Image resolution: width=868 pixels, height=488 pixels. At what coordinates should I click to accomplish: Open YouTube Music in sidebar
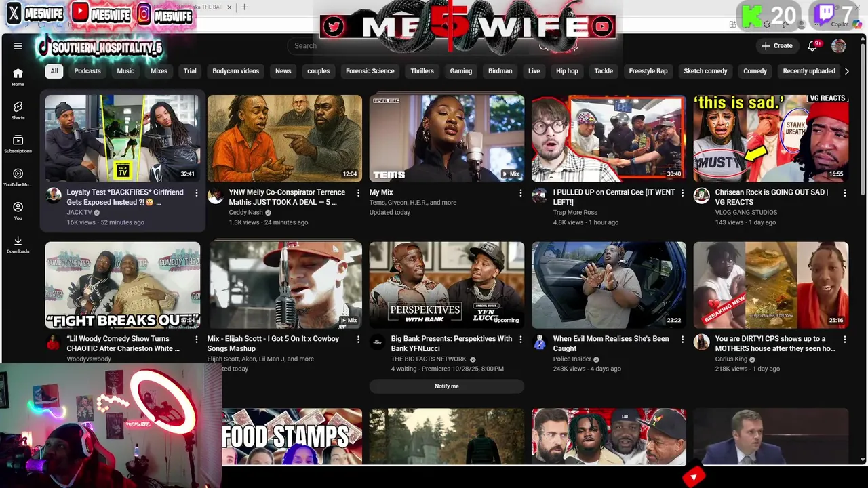click(18, 178)
